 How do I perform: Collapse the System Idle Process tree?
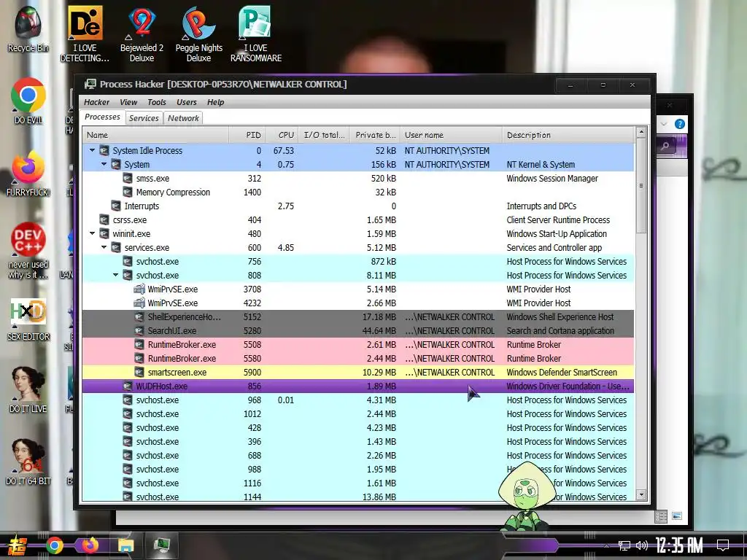click(93, 150)
